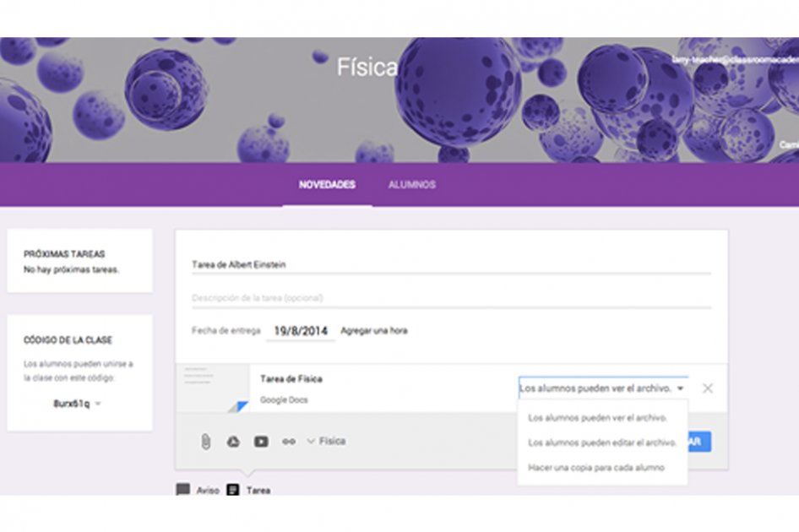Click Agregar una hora link

click(x=374, y=331)
